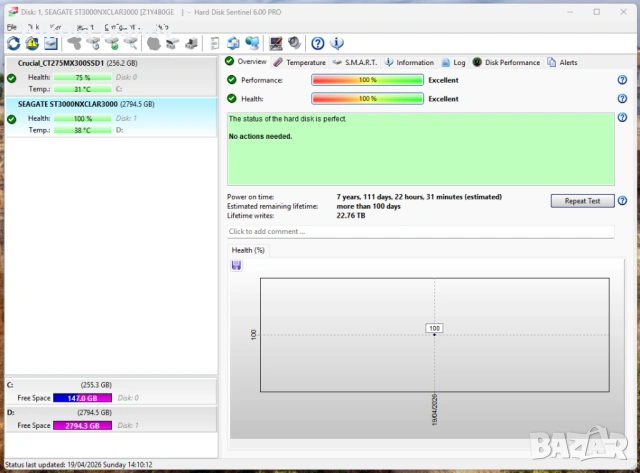Click the blue arrows send report icon
Viewport: 640px width, 473px height.
coord(233,43)
